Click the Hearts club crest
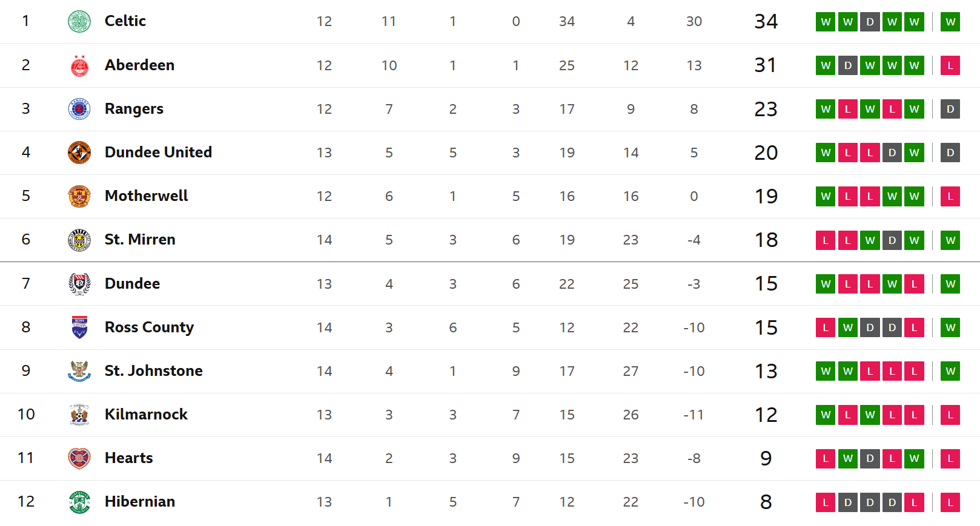980x526 pixels. (x=79, y=458)
